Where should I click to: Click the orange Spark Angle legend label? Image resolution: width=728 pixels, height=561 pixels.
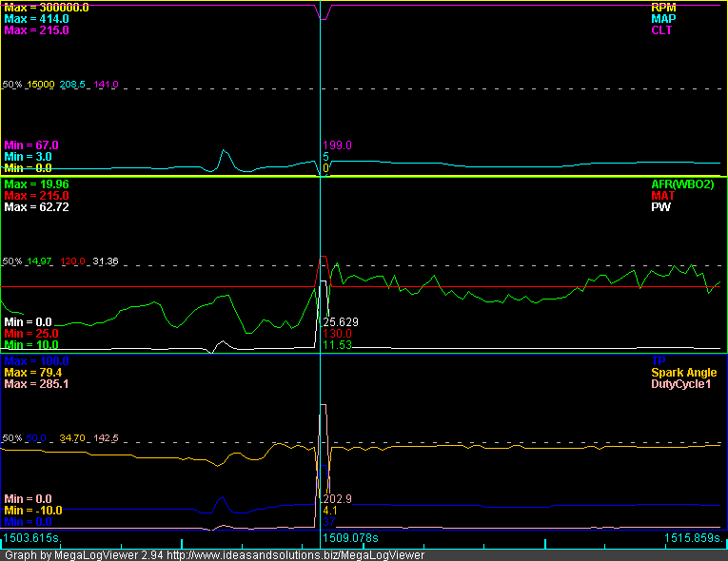(686, 373)
